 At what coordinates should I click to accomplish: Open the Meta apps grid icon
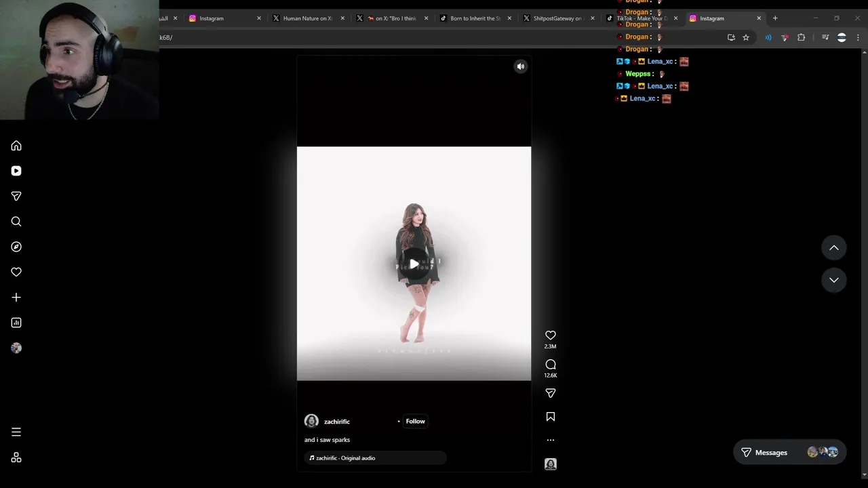[16, 457]
